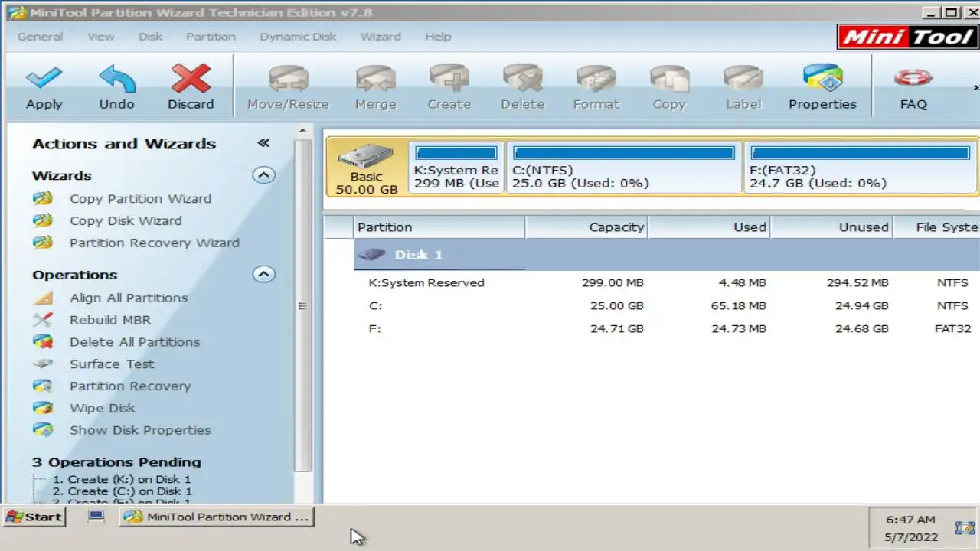Open Show Disk Properties link

click(x=140, y=430)
